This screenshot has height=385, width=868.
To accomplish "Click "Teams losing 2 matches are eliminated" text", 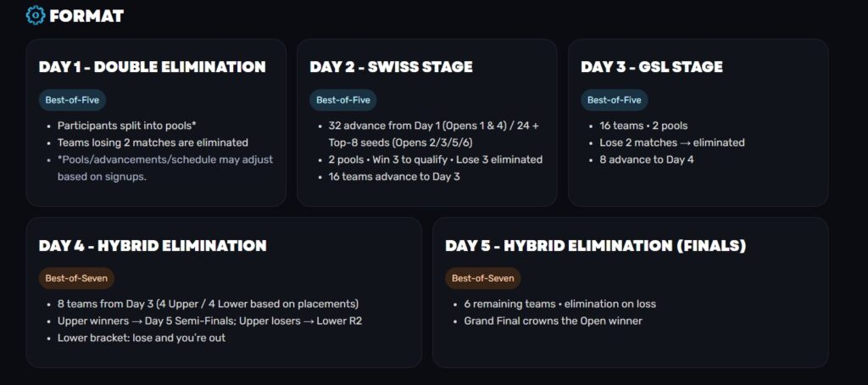I will click(153, 142).
